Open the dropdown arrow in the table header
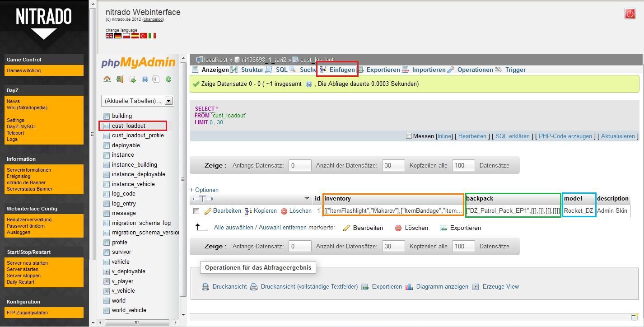644x327 pixels. pyautogui.click(x=307, y=198)
